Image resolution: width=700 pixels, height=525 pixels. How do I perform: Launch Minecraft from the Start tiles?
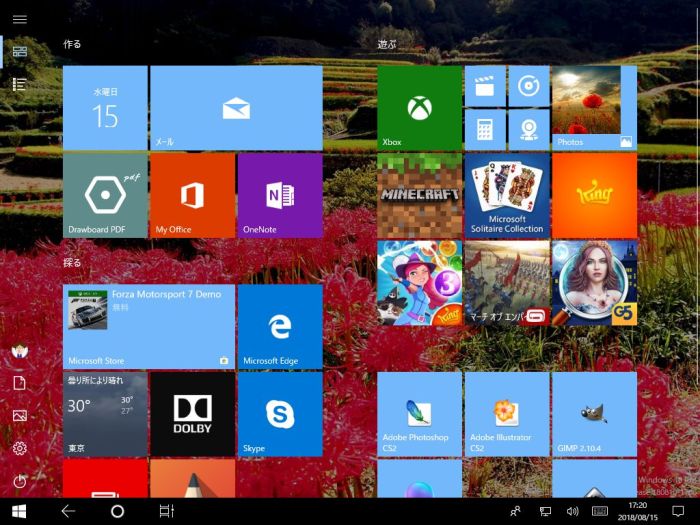click(419, 195)
